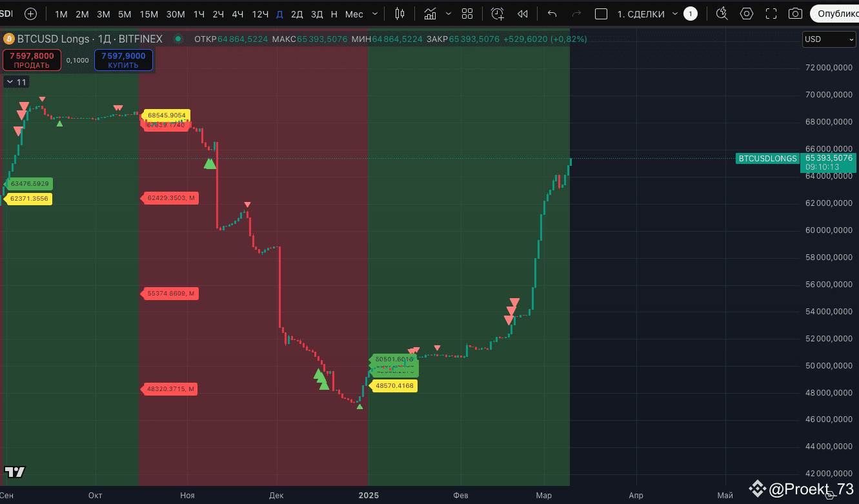Open the USD currency dropdown
The height and width of the screenshot is (504, 859).
tap(829, 39)
